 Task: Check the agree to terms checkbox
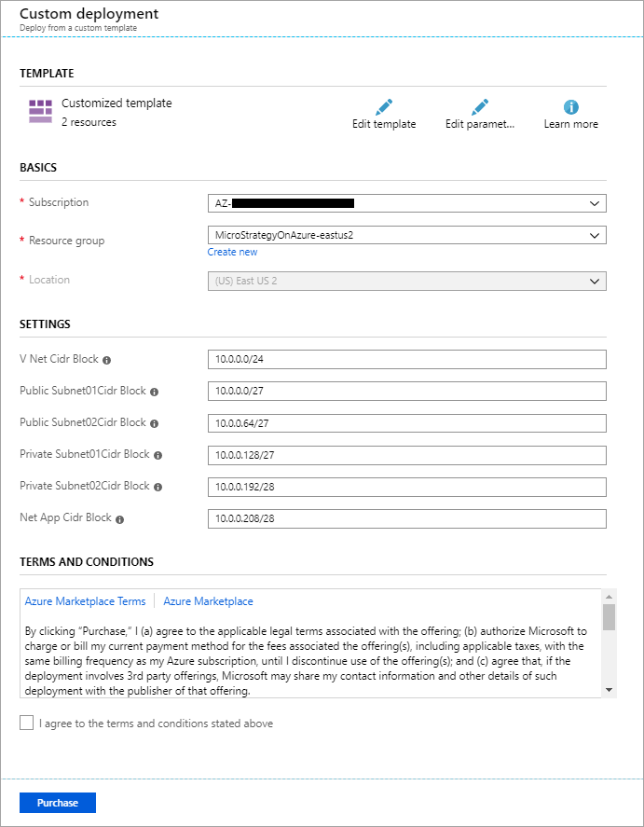click(27, 724)
